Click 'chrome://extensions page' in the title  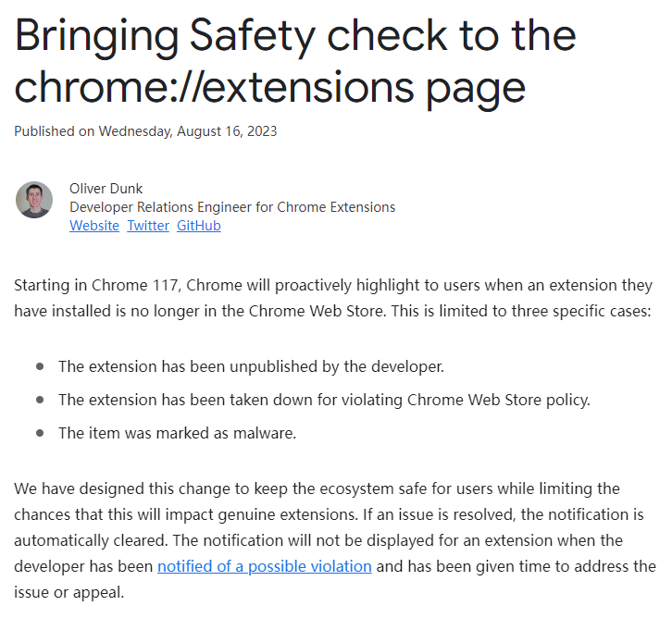(269, 87)
